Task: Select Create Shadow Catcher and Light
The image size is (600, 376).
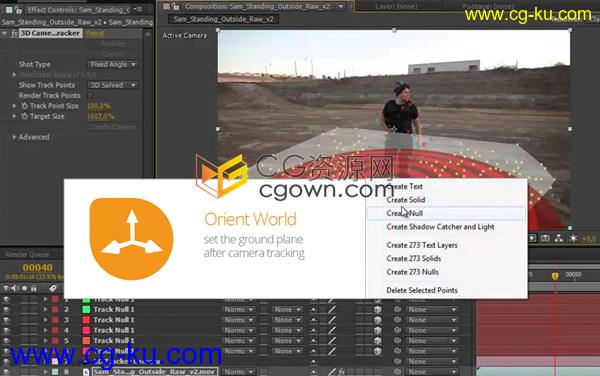Action: pos(440,227)
